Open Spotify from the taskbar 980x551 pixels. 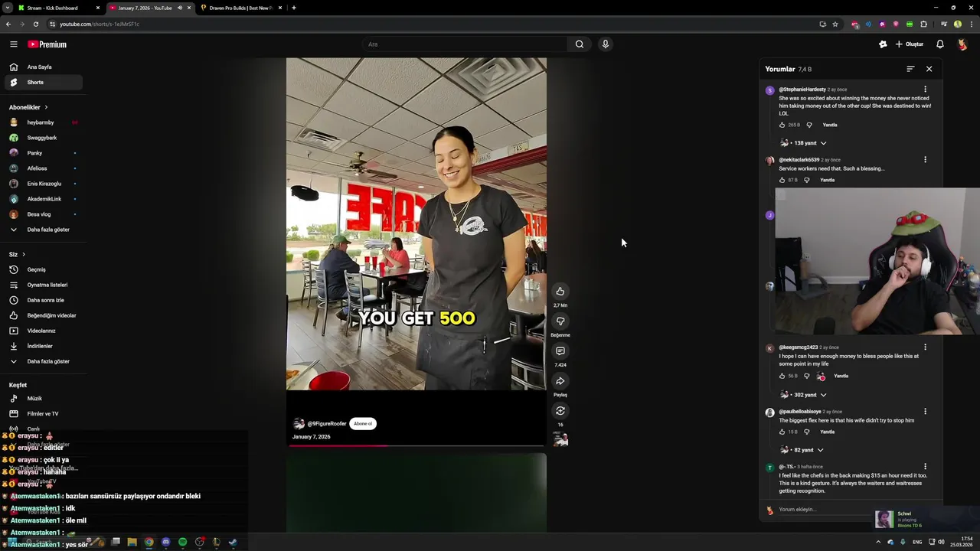point(182,542)
